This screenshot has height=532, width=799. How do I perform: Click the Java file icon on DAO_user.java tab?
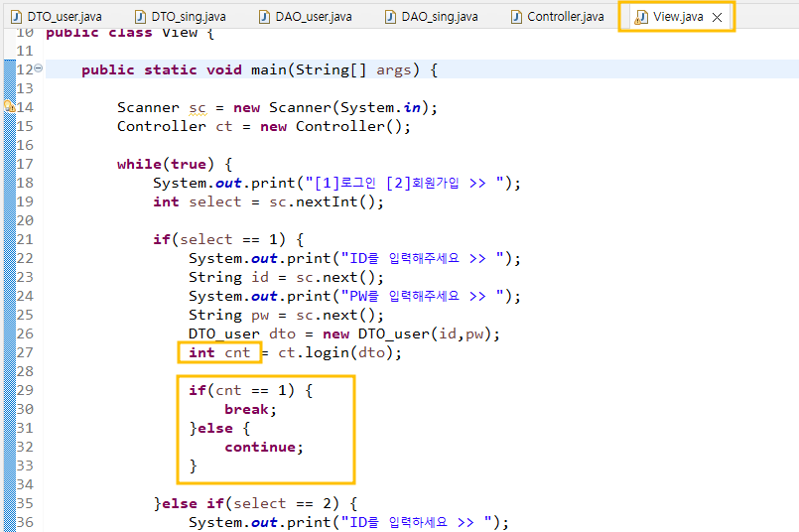[264, 17]
